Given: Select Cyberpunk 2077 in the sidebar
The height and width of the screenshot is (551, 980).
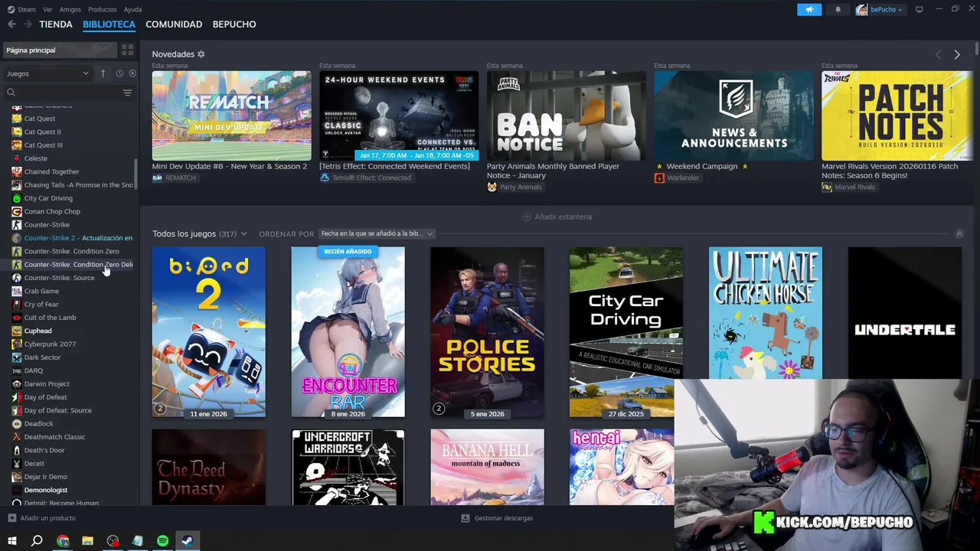Looking at the screenshot, I should (x=50, y=344).
